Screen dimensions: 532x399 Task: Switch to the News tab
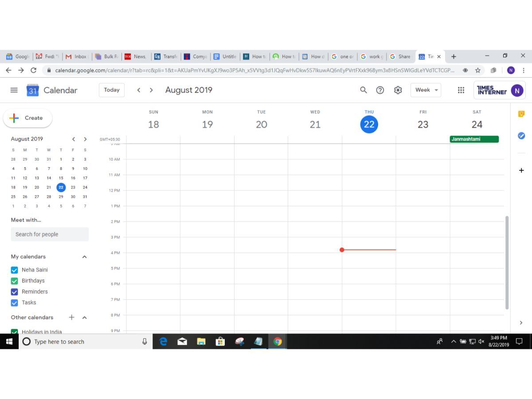[136, 56]
